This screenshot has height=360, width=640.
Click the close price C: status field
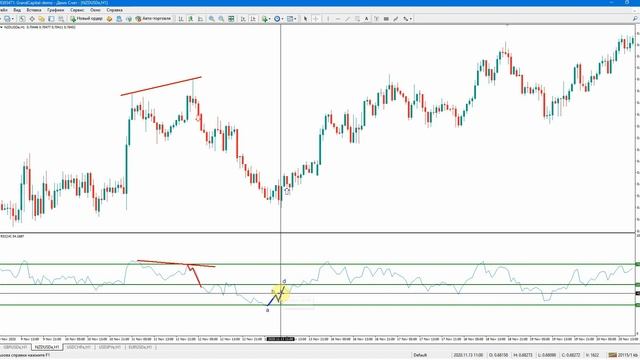click(x=571, y=355)
